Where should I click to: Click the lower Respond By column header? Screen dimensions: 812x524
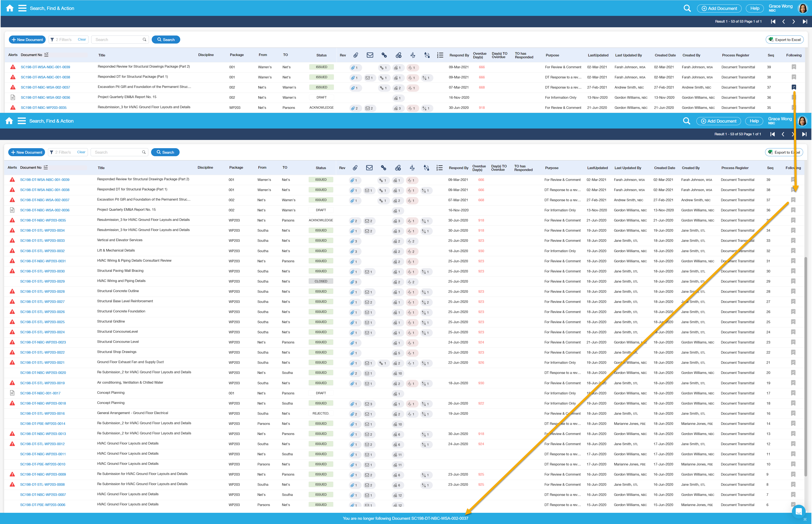458,168
